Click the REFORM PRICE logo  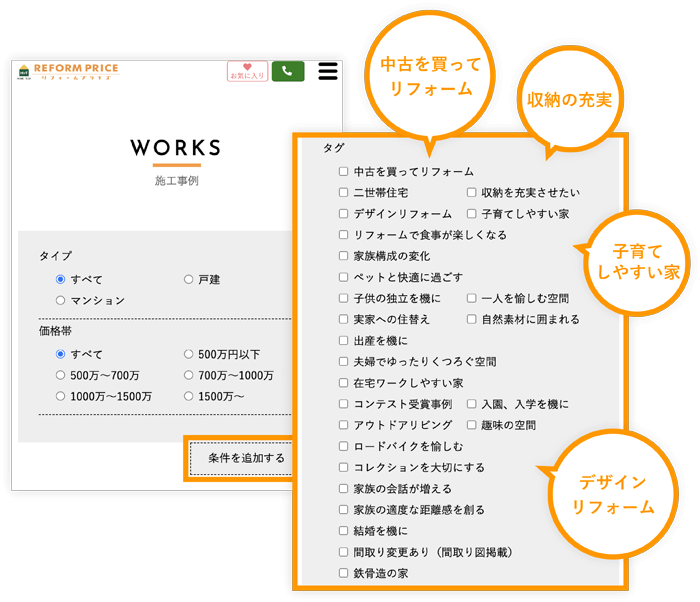tap(68, 71)
